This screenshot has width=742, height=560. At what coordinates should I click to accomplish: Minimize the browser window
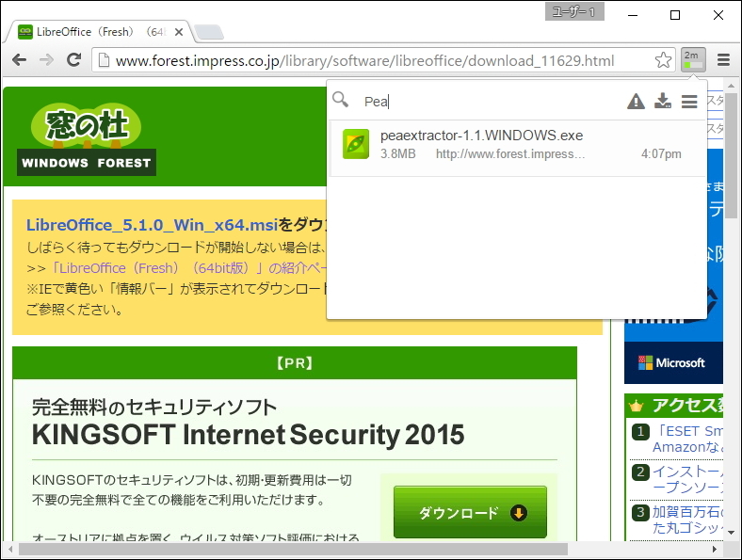pyautogui.click(x=633, y=15)
